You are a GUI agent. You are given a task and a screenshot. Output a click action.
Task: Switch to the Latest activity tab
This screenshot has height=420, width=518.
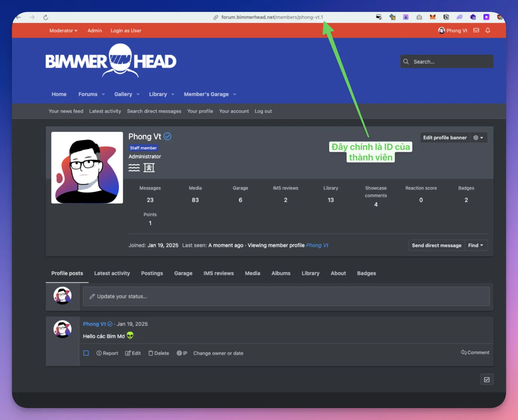(x=112, y=273)
